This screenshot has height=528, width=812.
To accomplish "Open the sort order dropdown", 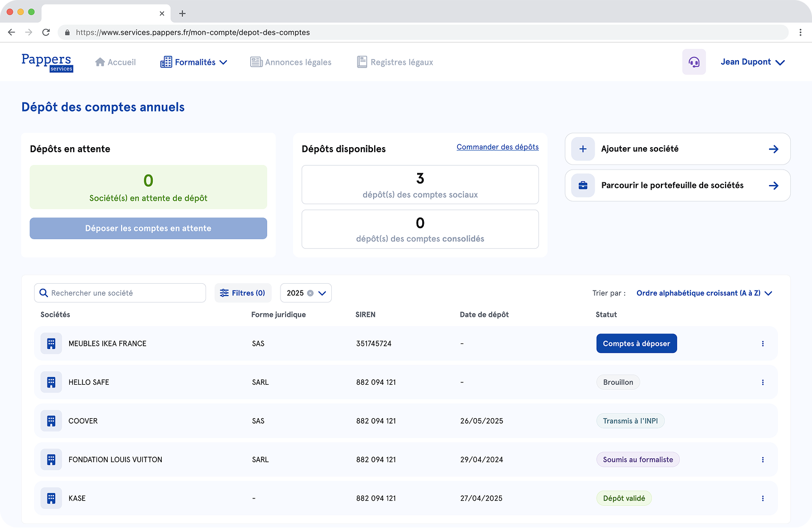I will coord(704,293).
